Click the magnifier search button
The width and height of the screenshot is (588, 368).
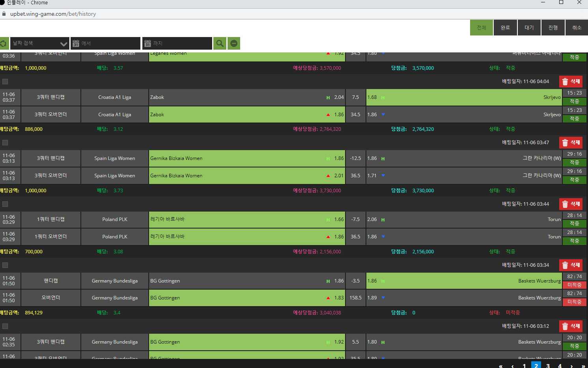pyautogui.click(x=220, y=43)
